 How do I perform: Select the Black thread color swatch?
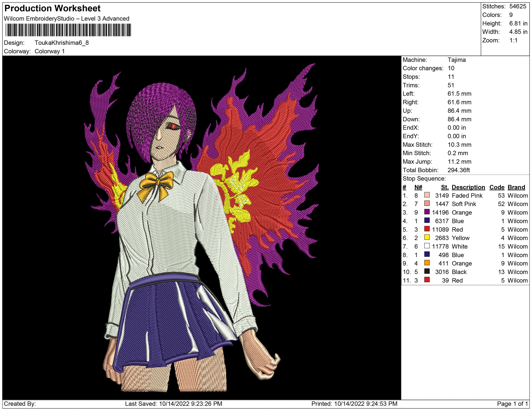(427, 271)
